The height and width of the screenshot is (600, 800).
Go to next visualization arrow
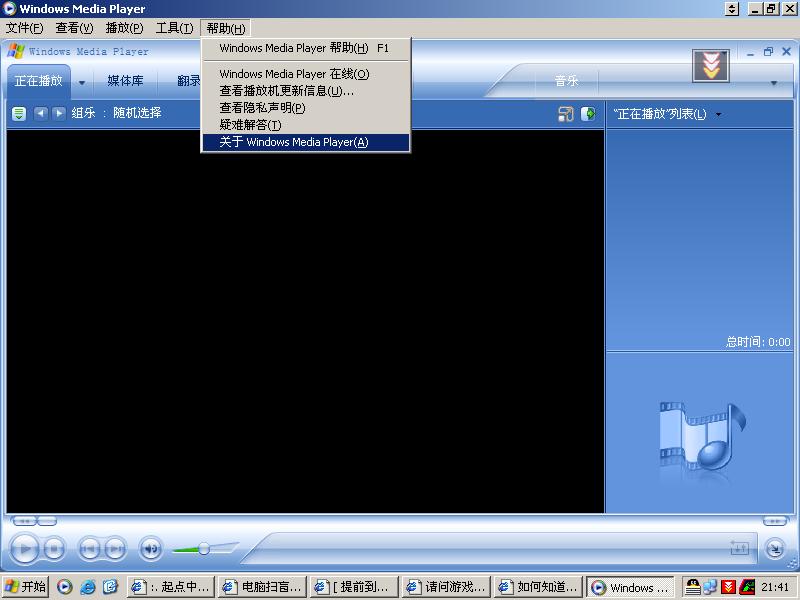[59, 113]
